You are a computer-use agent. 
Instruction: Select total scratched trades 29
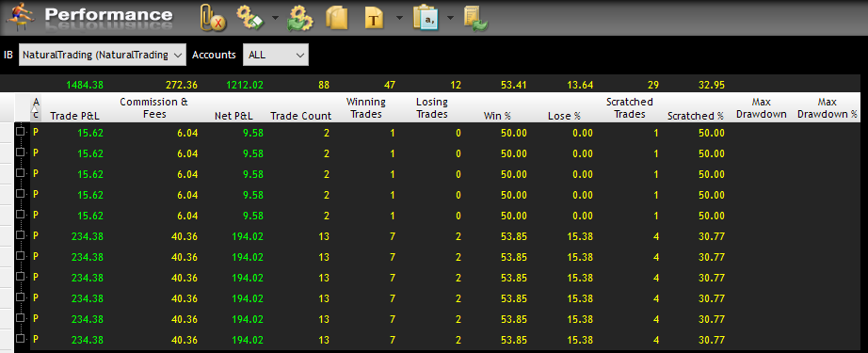pos(653,86)
